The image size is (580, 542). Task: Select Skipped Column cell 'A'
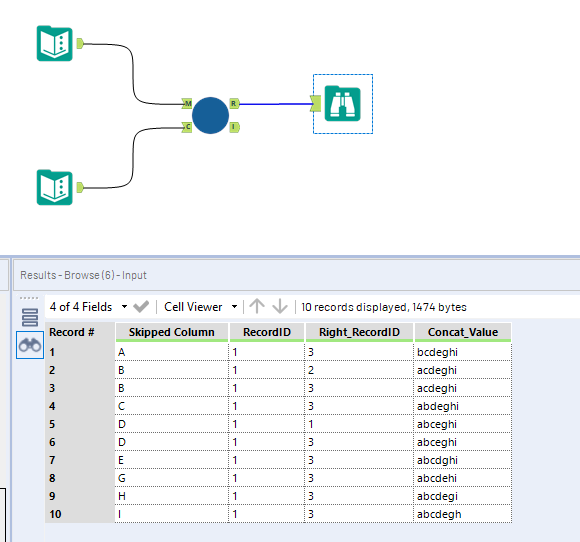(172, 352)
